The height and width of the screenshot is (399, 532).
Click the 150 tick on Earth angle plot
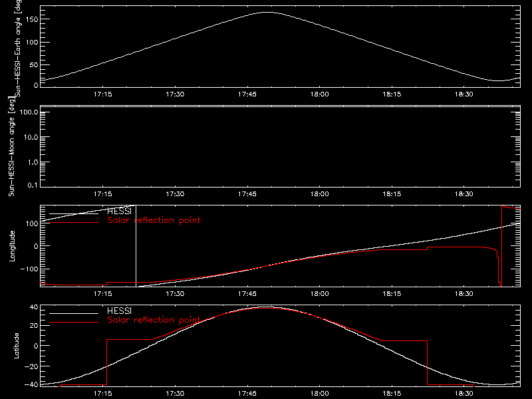(x=31, y=19)
